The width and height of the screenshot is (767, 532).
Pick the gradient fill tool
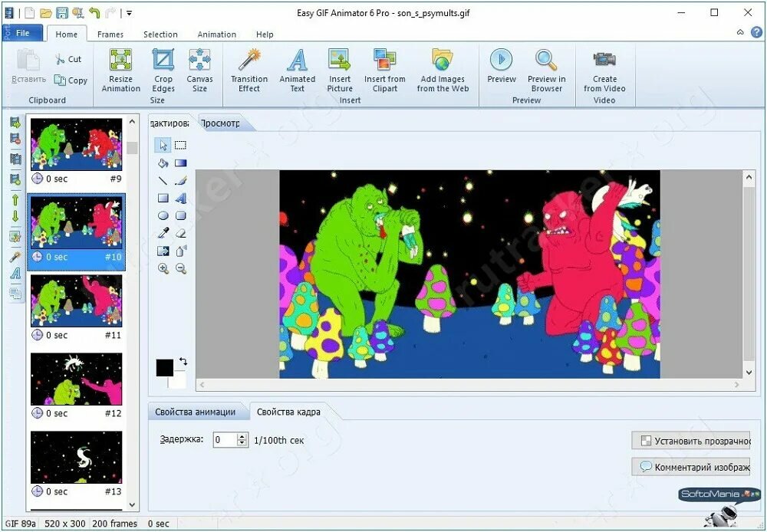[180, 163]
